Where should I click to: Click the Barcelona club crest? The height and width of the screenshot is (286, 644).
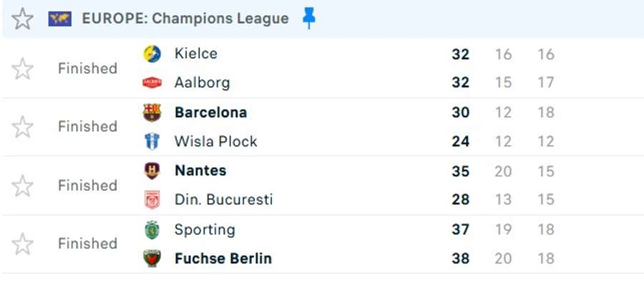tap(152, 112)
